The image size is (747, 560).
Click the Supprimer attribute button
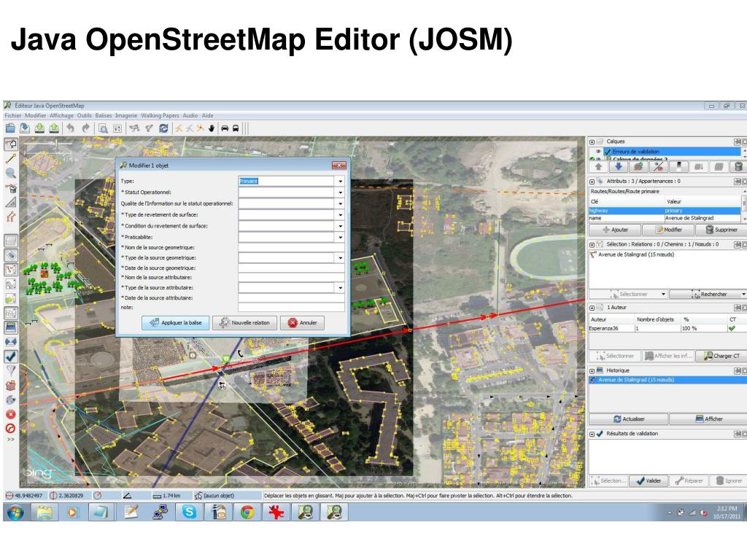click(x=720, y=230)
